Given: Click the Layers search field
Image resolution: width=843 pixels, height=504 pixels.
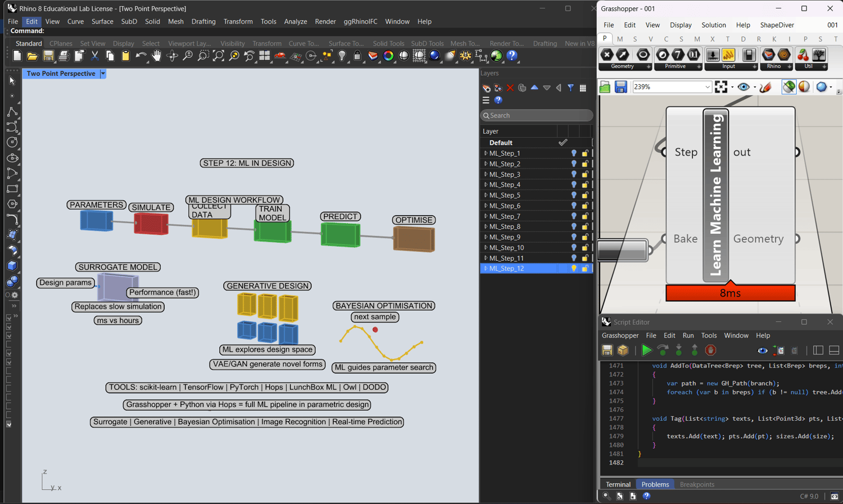Looking at the screenshot, I should (x=537, y=115).
